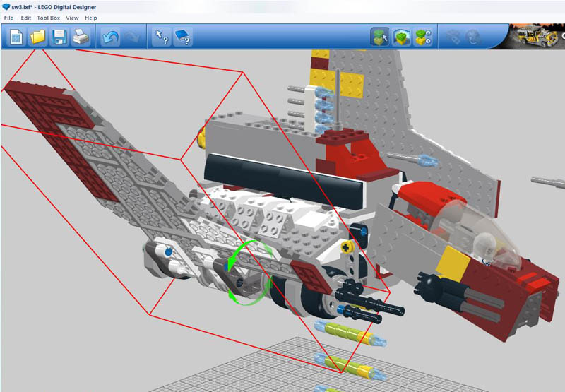Image resolution: width=565 pixels, height=392 pixels.
Task: Click the greyed globe icon in toolbar
Action: pos(472,37)
